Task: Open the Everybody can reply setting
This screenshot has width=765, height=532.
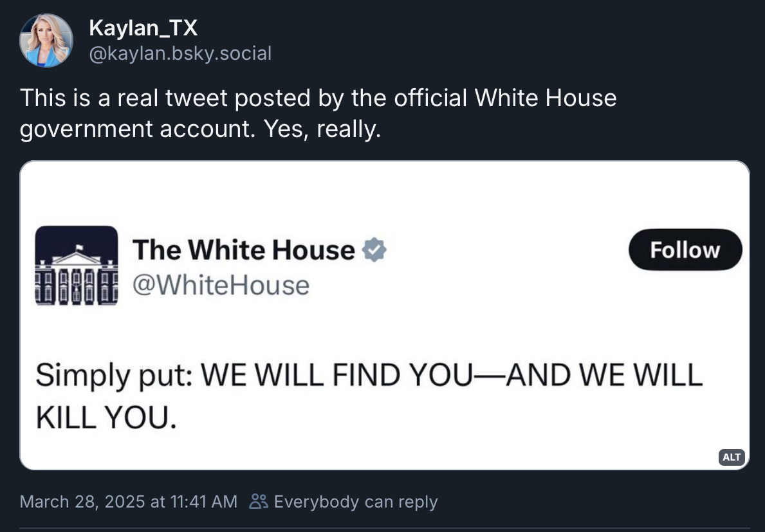Action: click(x=355, y=501)
